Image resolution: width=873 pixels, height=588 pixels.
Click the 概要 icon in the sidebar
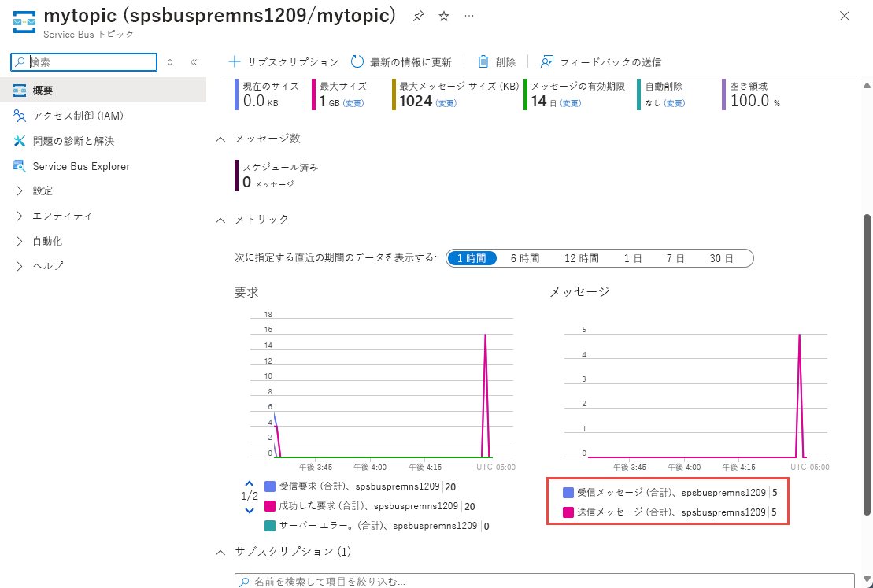(20, 91)
